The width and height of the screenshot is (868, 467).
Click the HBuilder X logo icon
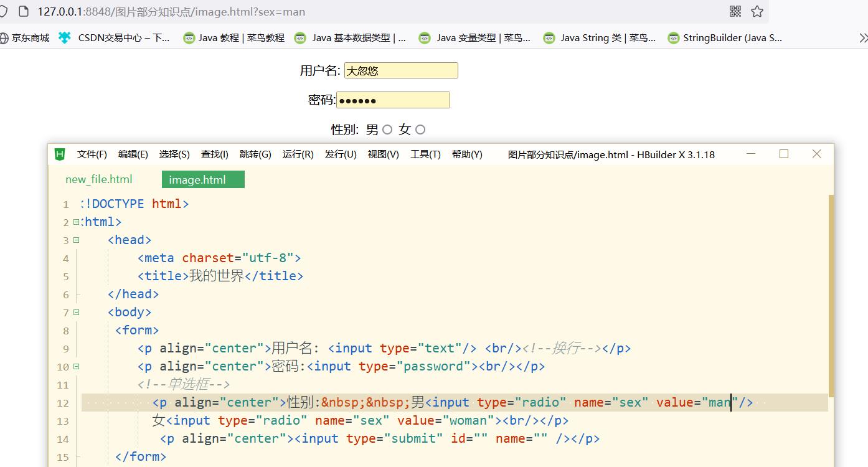tap(60, 154)
